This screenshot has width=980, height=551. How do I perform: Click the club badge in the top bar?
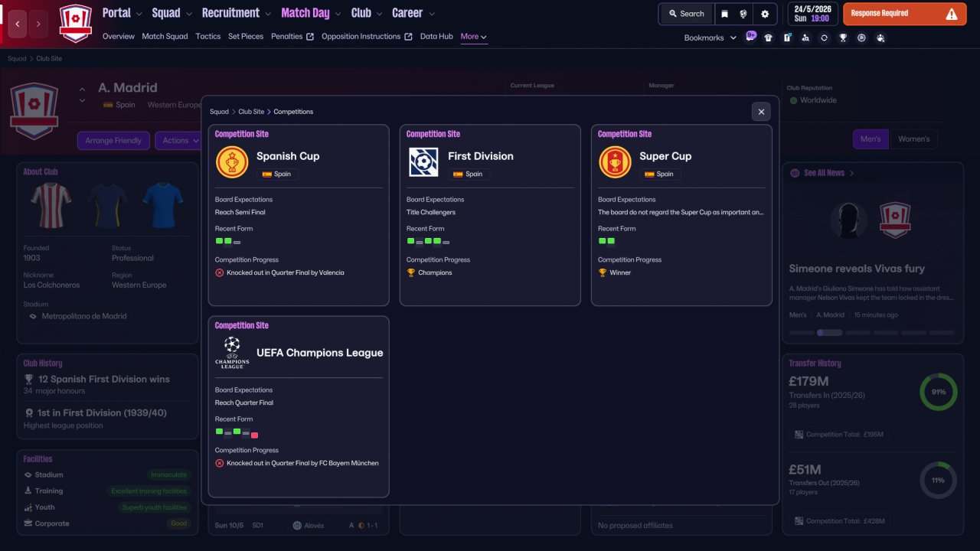point(75,23)
